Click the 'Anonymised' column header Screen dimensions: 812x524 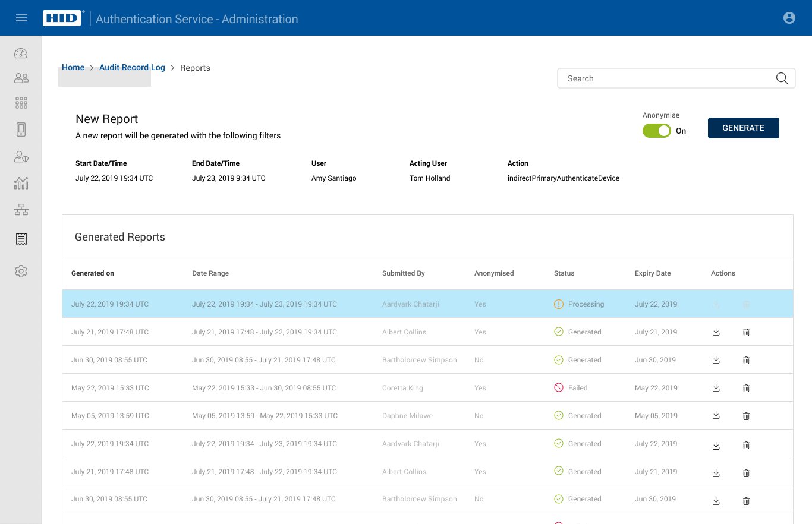point(494,273)
